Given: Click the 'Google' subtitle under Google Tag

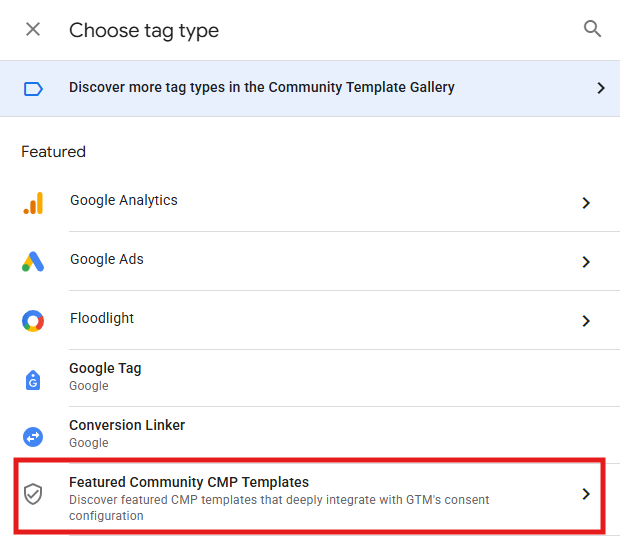Looking at the screenshot, I should pyautogui.click(x=89, y=386).
